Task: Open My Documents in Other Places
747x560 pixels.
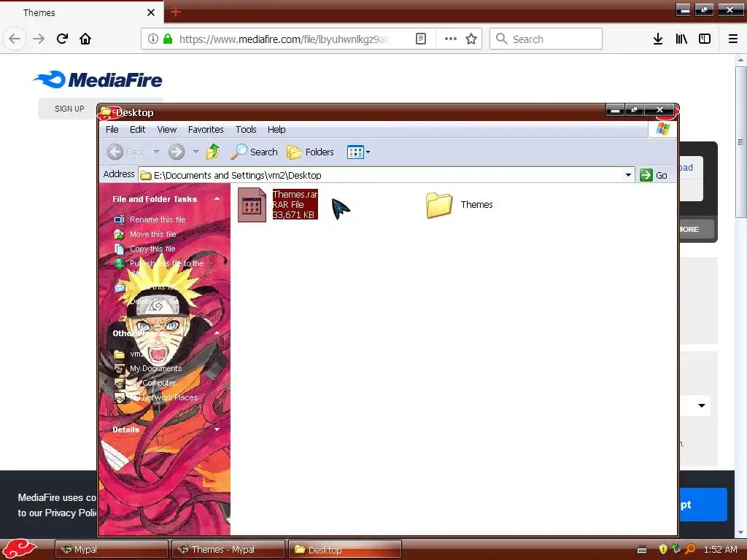Action: [156, 368]
